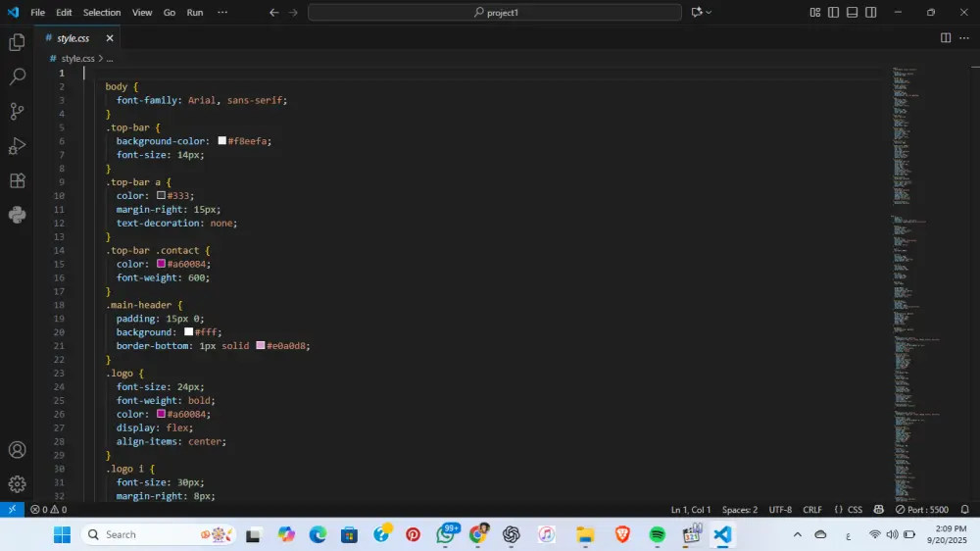Open the UTF-8 encoding picker
Viewport: 980px width, 551px height.
click(780, 509)
